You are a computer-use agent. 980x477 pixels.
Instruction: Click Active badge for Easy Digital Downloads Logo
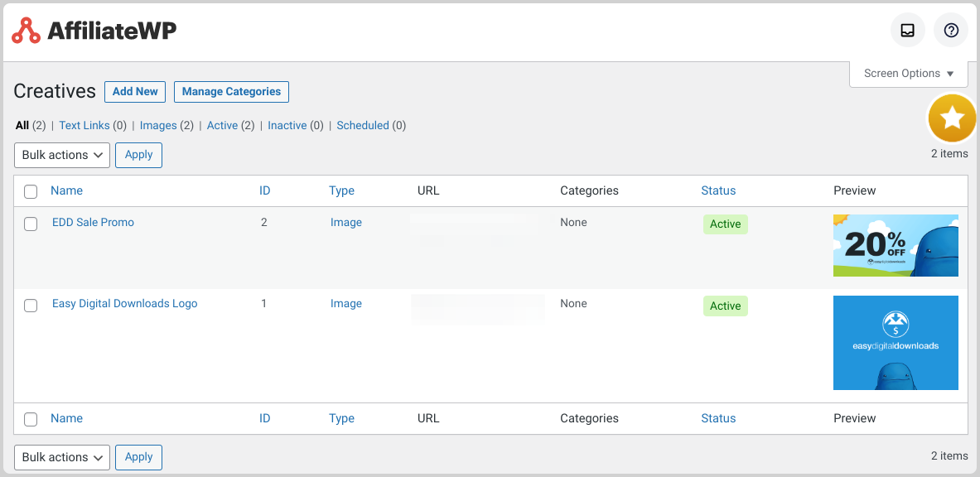(x=726, y=306)
